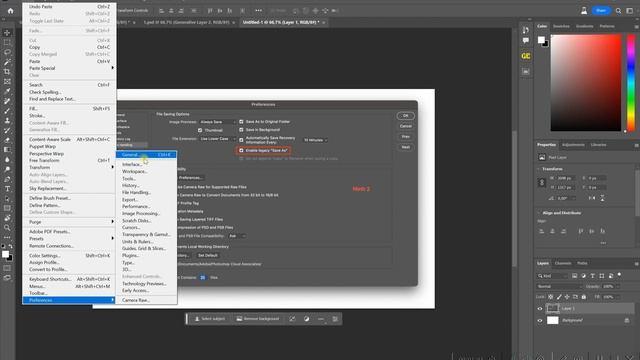The image size is (640, 360).
Task: Select the Rectangular Marquee tool
Action: (x=7, y=42)
